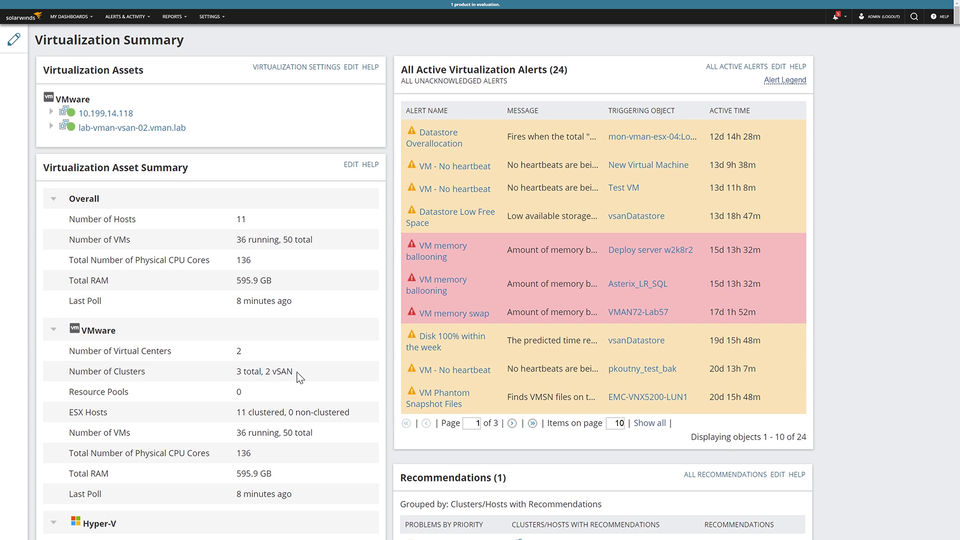The height and width of the screenshot is (540, 960).
Task: Click the page number input field
Action: pyautogui.click(x=471, y=423)
